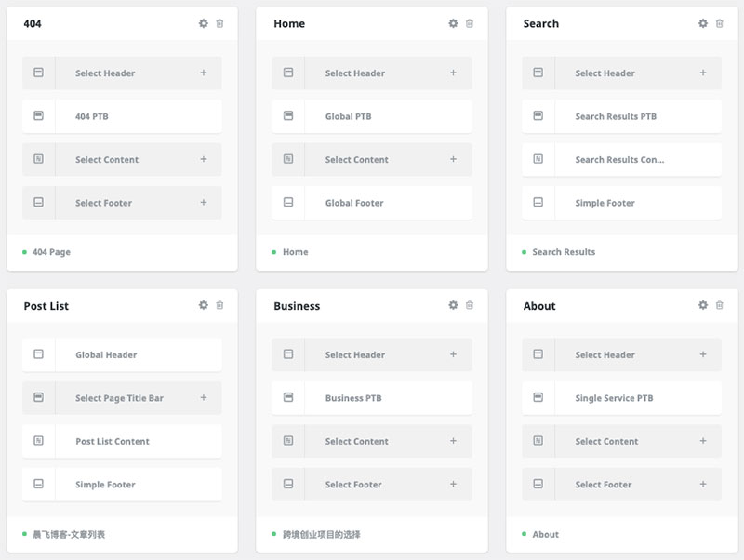Click the 跨境创业项目的选择 condition label

coord(321,534)
